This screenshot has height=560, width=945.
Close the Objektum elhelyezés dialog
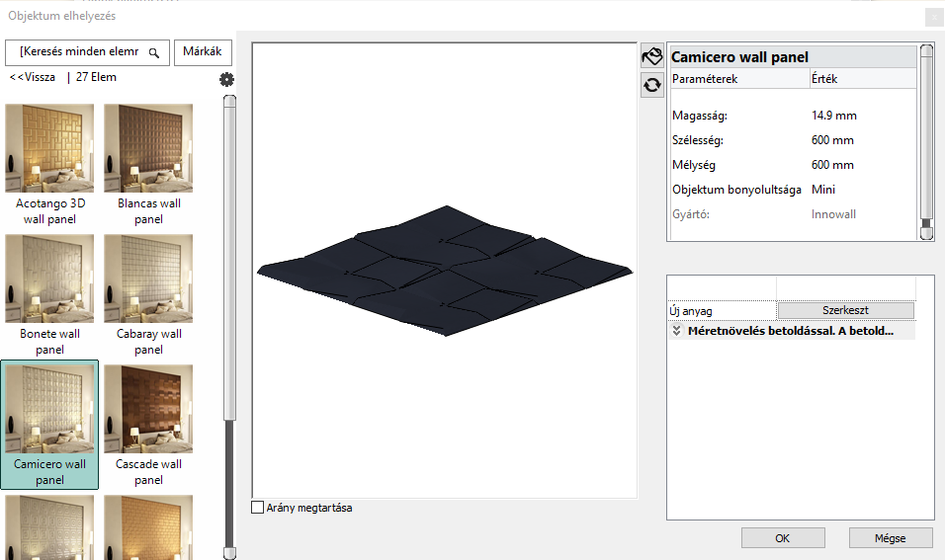[x=933, y=17]
